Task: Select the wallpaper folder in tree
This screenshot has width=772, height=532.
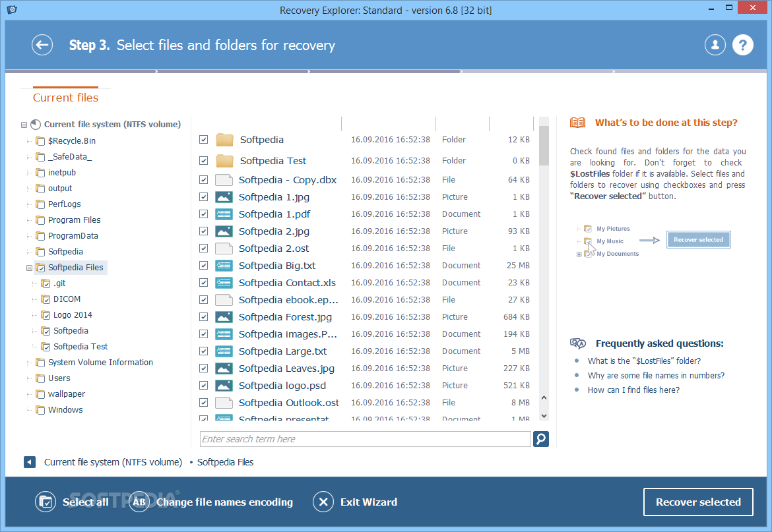Action: point(67,394)
